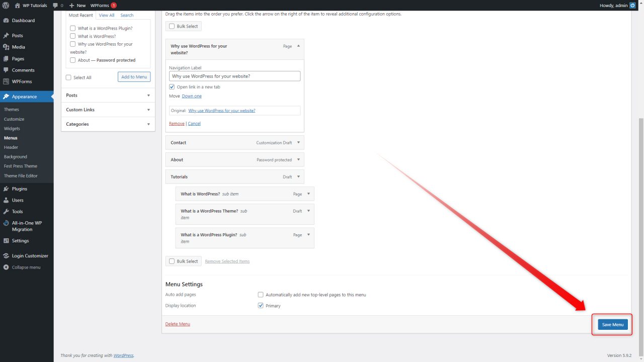
Task: Open the WordPress logo menu in admin bar
Action: tap(6, 5)
